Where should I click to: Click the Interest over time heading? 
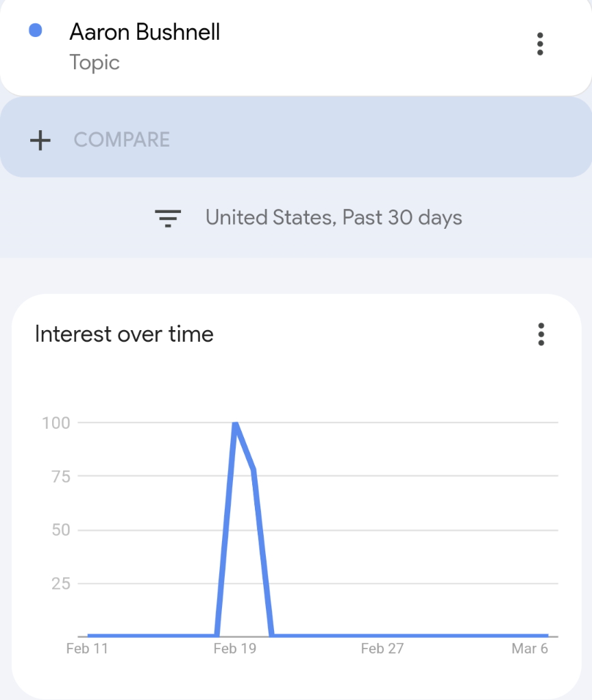(124, 334)
